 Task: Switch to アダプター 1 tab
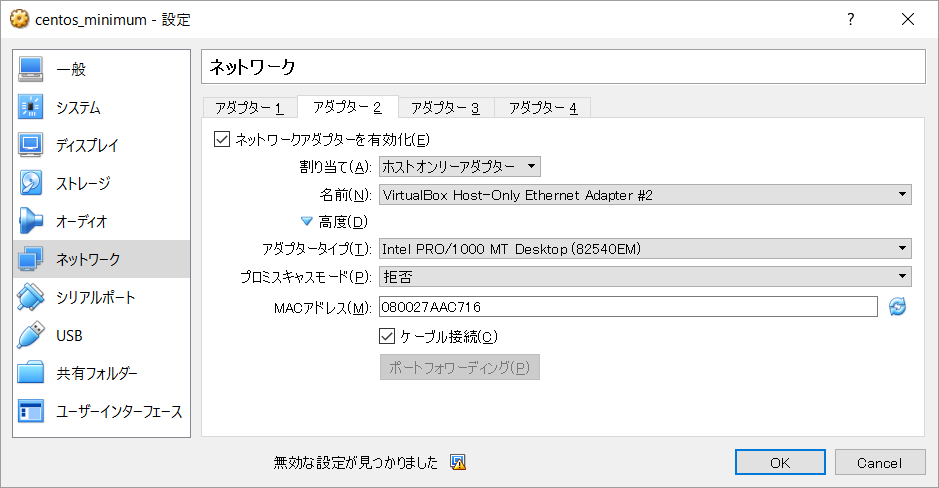(249, 108)
